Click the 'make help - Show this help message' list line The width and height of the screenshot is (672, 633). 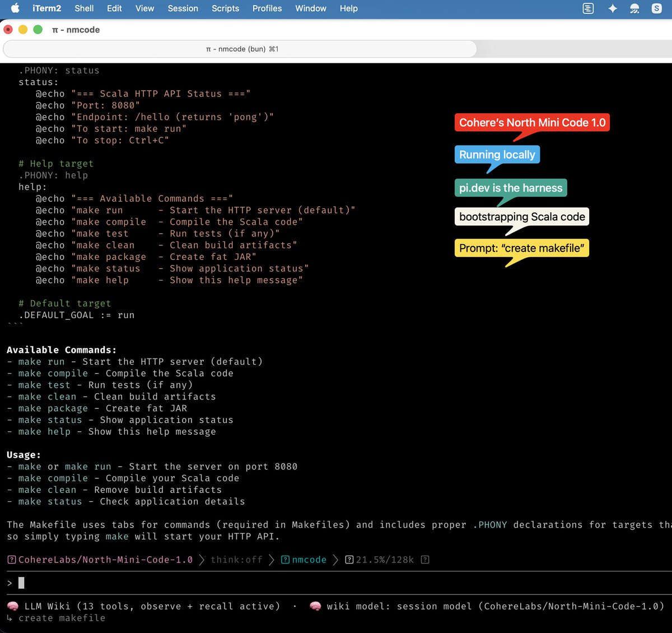(111, 431)
